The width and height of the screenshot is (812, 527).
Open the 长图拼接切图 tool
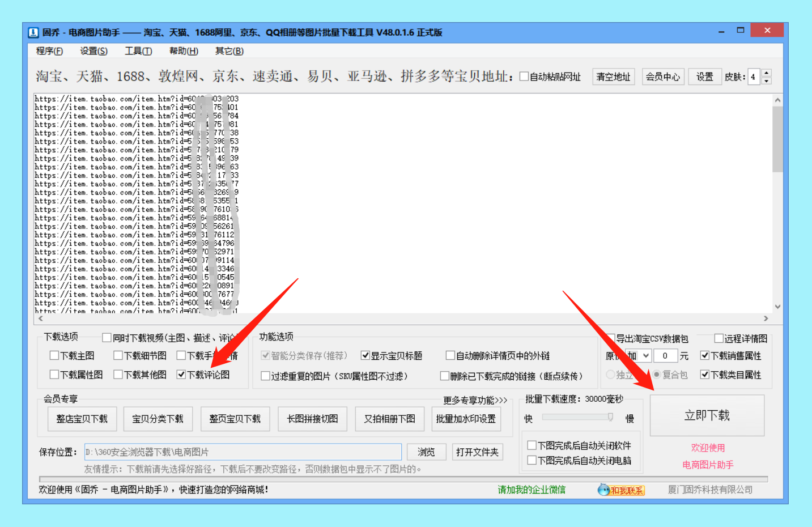(313, 419)
